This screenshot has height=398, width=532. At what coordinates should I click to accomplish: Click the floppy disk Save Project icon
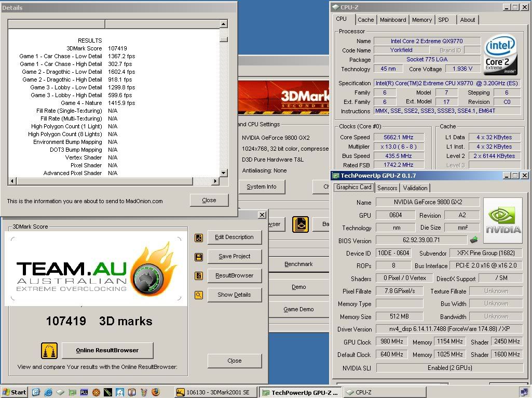click(x=199, y=257)
